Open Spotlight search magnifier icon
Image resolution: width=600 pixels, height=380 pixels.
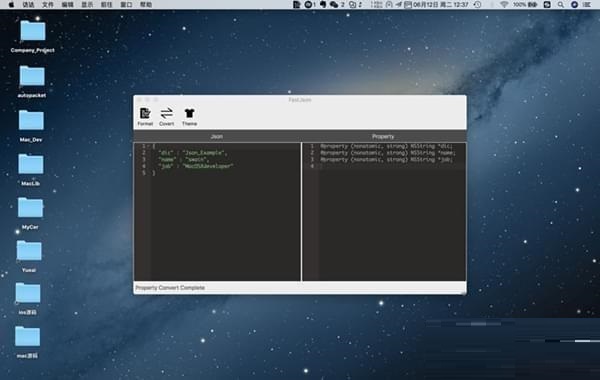pos(561,5)
